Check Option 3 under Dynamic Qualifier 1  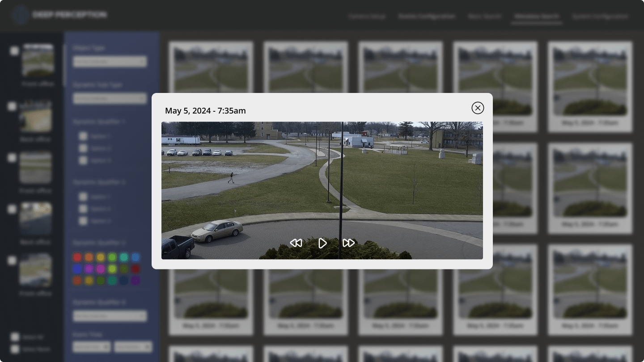click(83, 160)
